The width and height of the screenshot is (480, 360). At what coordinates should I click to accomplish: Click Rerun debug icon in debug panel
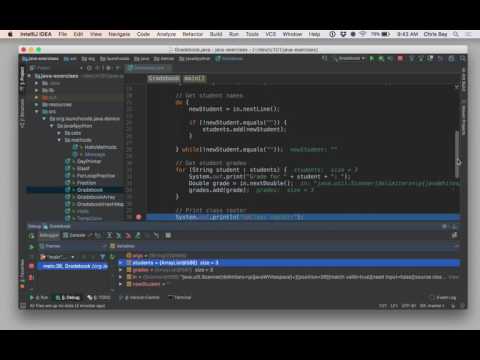point(31,236)
